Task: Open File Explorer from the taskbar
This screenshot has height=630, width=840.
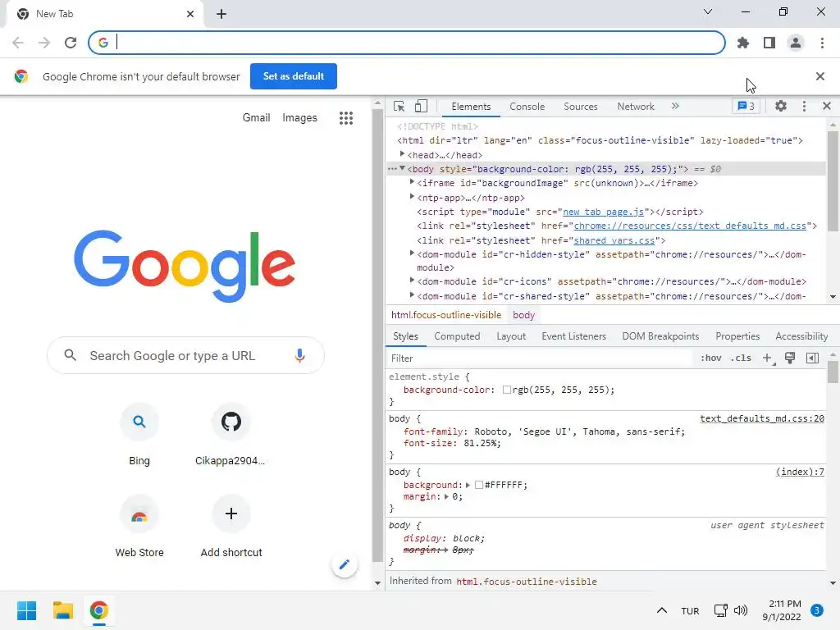Action: pos(62,610)
